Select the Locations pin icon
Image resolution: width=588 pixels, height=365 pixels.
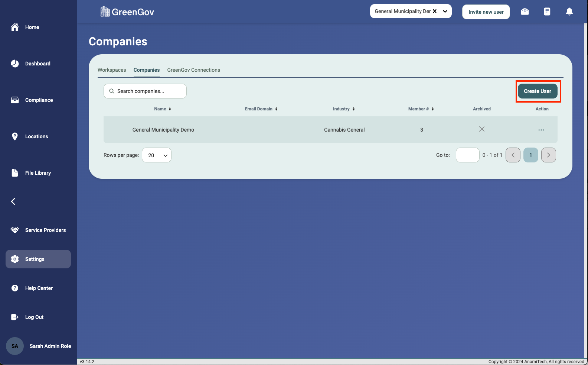tap(15, 136)
